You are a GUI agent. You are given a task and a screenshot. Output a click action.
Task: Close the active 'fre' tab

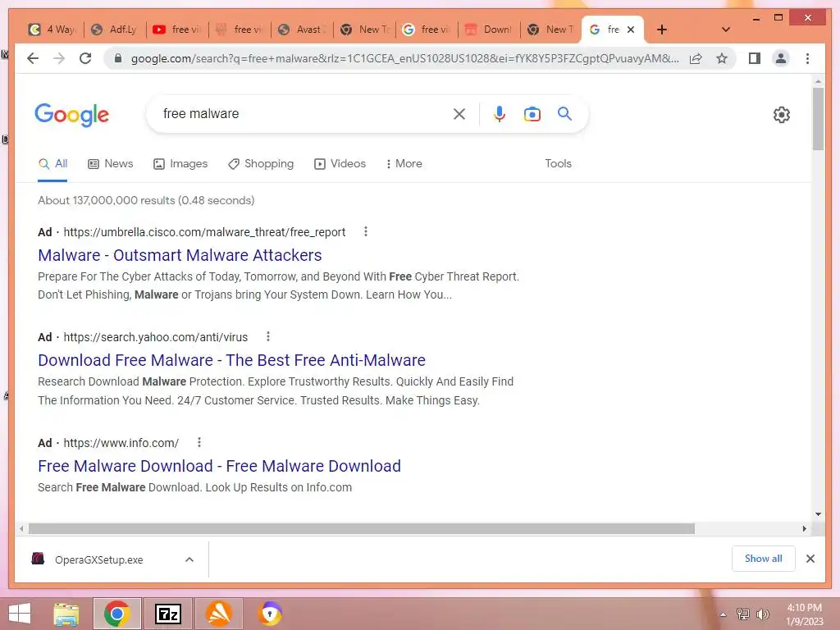631,30
